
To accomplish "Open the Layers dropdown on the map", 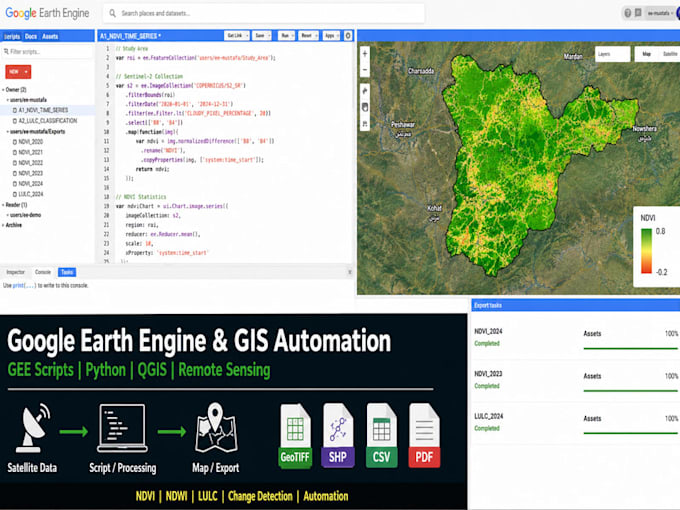I will pyautogui.click(x=612, y=54).
